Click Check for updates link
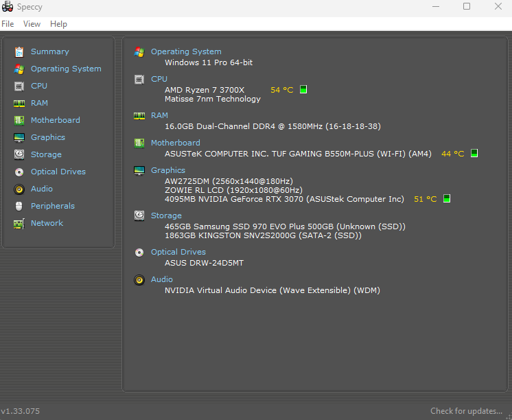This screenshot has height=420, width=512. pyautogui.click(x=466, y=411)
